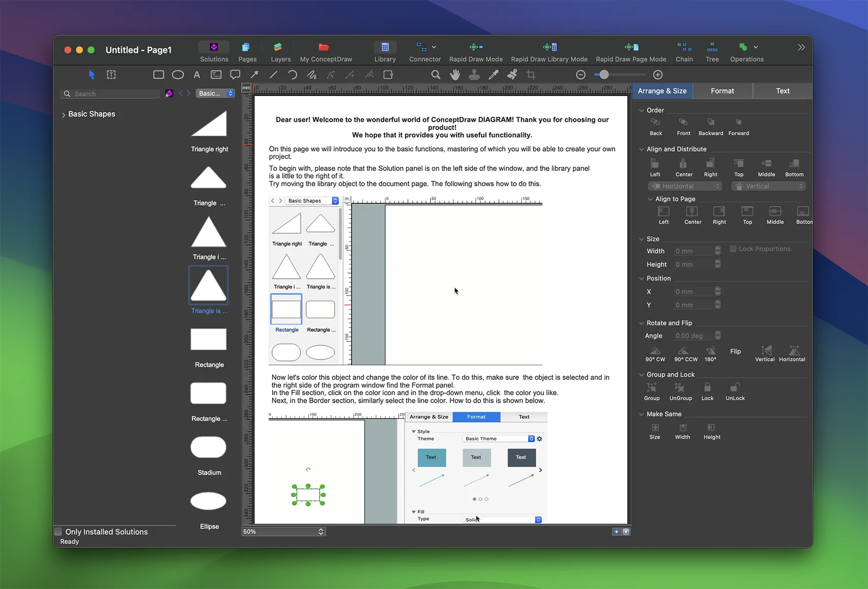Switch to the Format tab
The width and height of the screenshot is (868, 589).
722,91
